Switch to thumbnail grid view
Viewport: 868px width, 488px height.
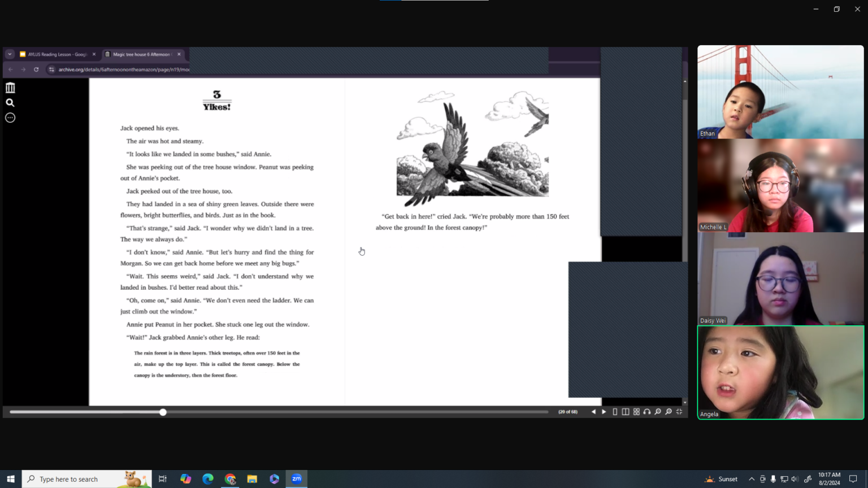coord(636,412)
